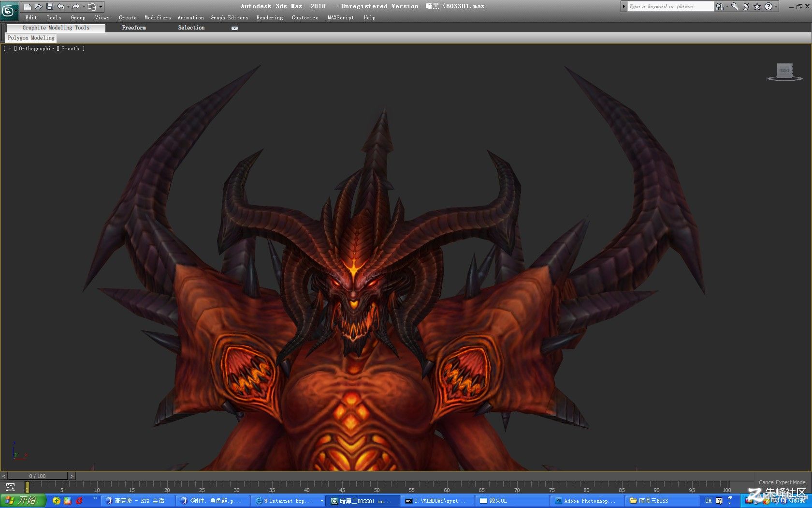Screen dimensions: 812x508
Task: Open the Rendering menu
Action: click(x=269, y=17)
